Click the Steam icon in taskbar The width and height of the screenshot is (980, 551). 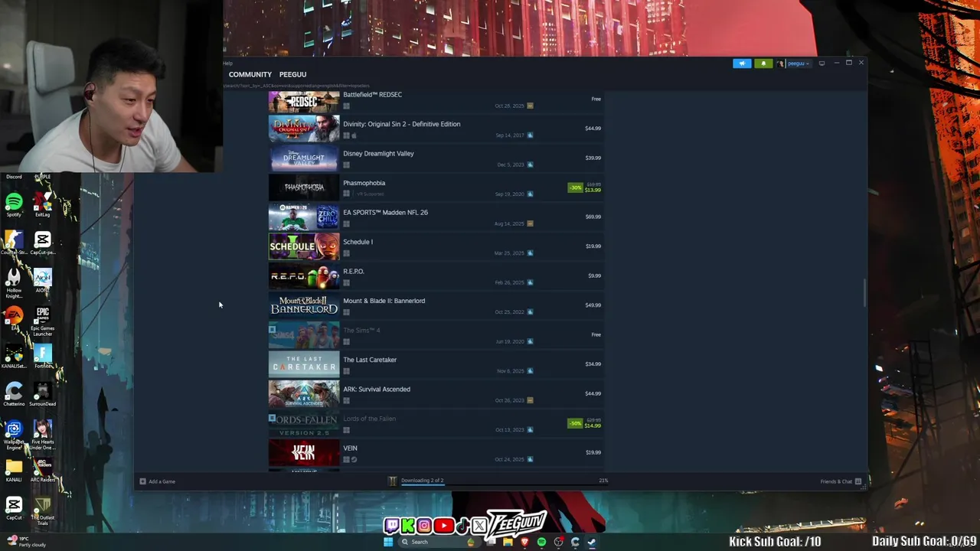click(x=592, y=542)
